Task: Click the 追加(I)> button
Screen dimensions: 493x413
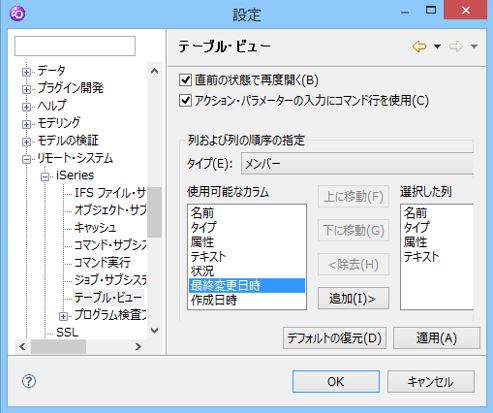Action: tap(353, 298)
